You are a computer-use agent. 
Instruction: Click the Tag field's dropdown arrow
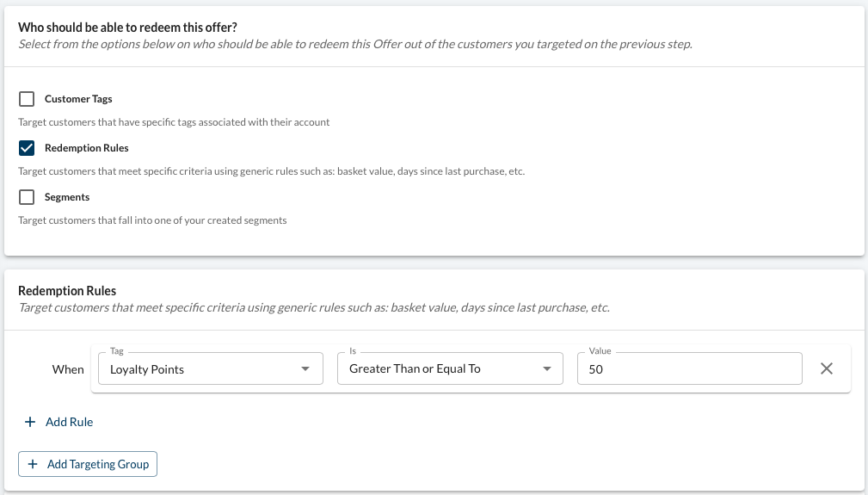point(305,369)
